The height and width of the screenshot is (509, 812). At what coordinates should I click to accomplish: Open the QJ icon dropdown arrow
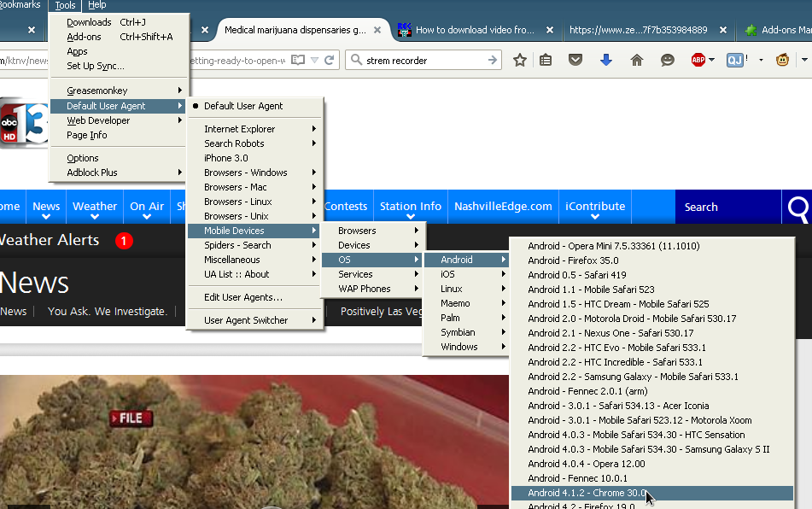pos(761,60)
